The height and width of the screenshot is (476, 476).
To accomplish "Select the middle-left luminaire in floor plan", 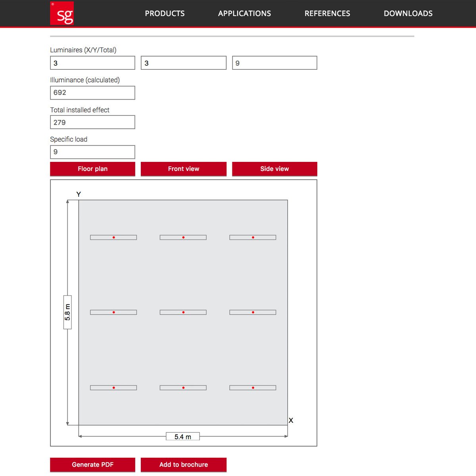I will point(113,312).
